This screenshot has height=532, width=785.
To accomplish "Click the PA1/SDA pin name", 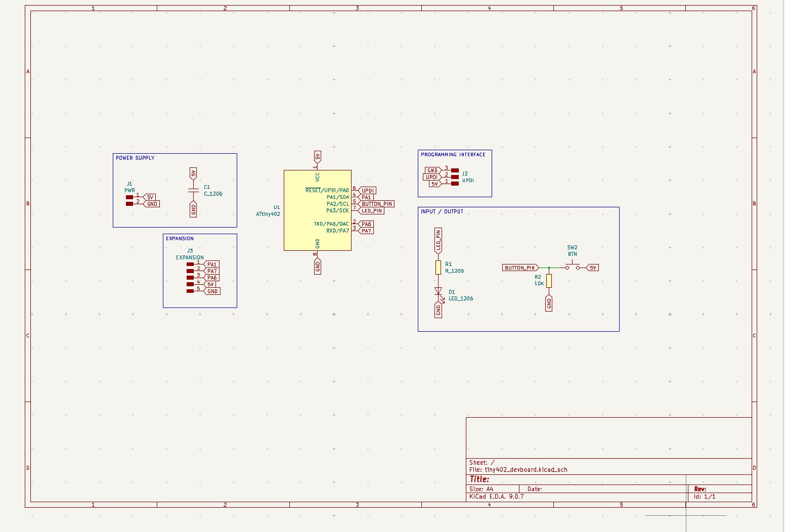I will click(338, 197).
